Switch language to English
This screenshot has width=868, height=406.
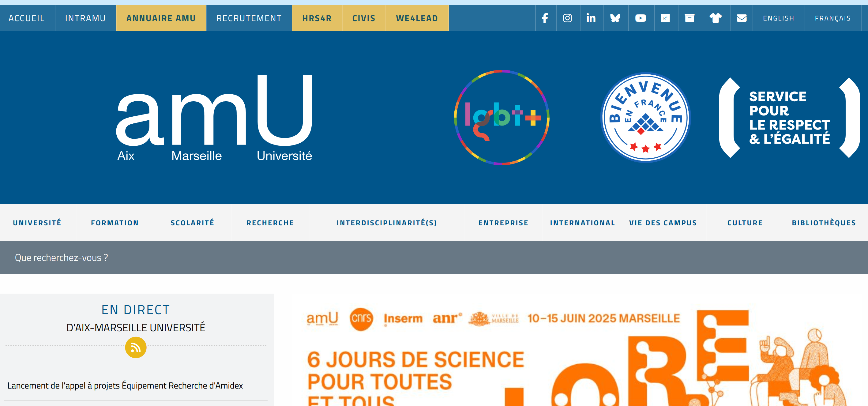click(778, 18)
